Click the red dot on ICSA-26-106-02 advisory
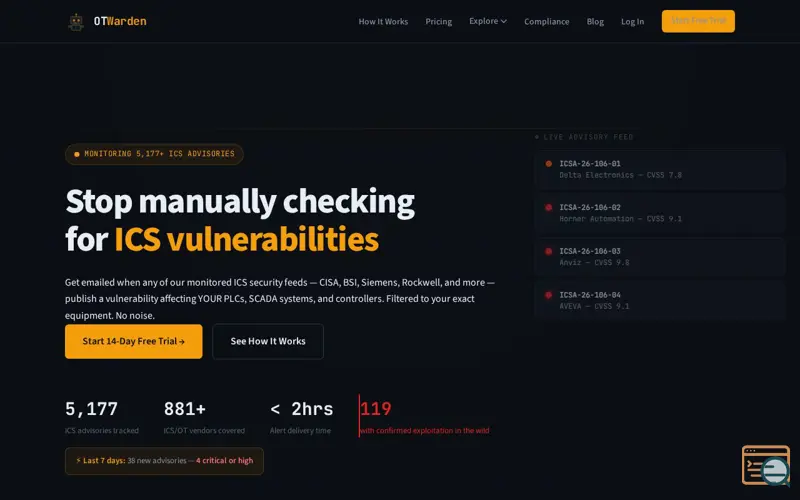 (548, 207)
